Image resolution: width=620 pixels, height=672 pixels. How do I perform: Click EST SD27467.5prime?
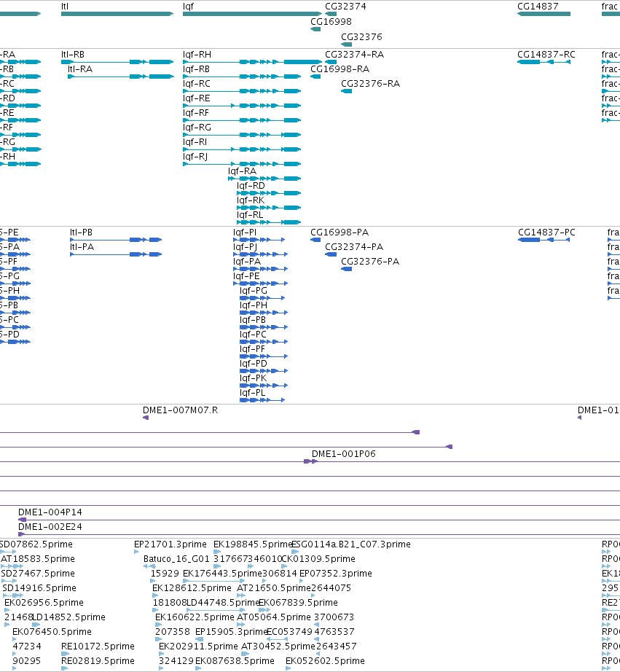pos(9,581)
